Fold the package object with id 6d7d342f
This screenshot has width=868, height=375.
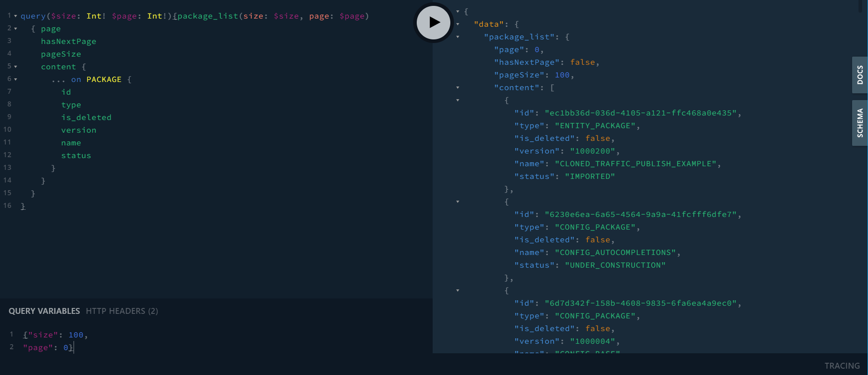pos(458,290)
